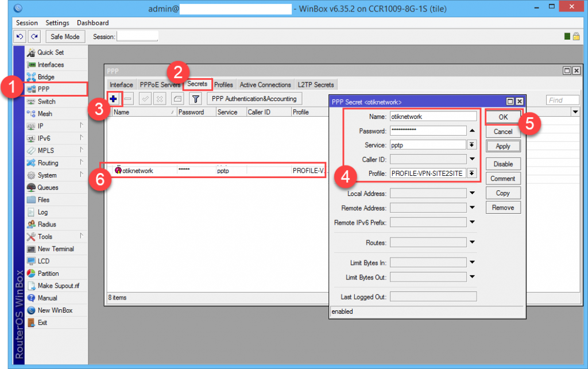Click the Name field in PPP Secret

point(433,116)
